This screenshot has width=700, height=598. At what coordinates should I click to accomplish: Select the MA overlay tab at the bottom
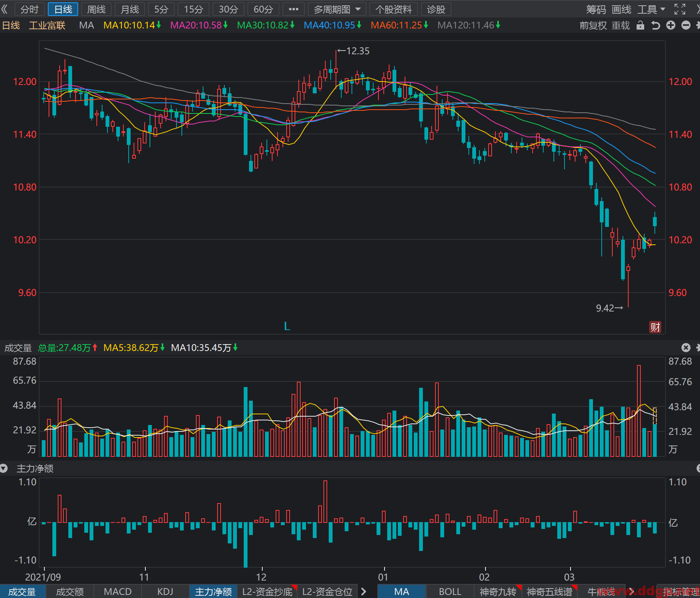pos(402,592)
